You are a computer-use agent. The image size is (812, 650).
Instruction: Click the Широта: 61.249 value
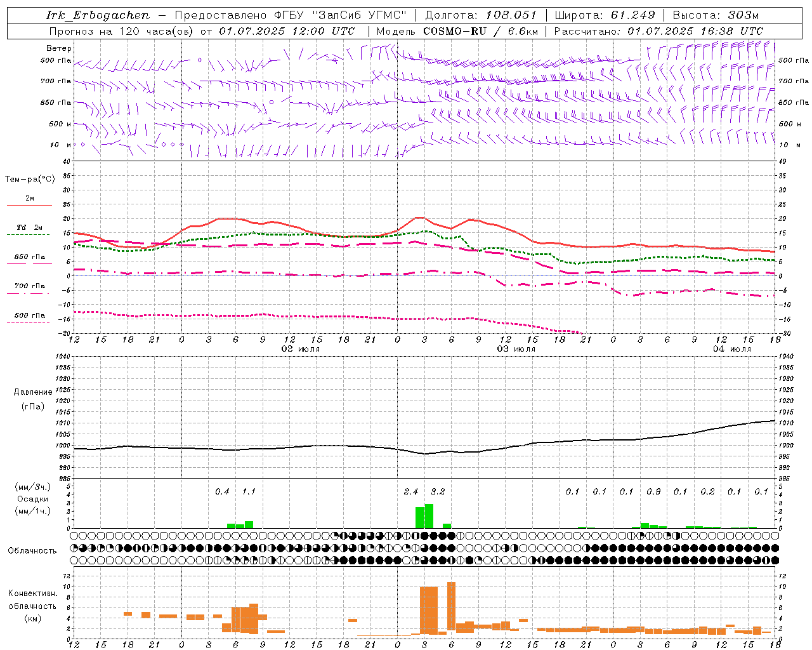pyautogui.click(x=605, y=15)
